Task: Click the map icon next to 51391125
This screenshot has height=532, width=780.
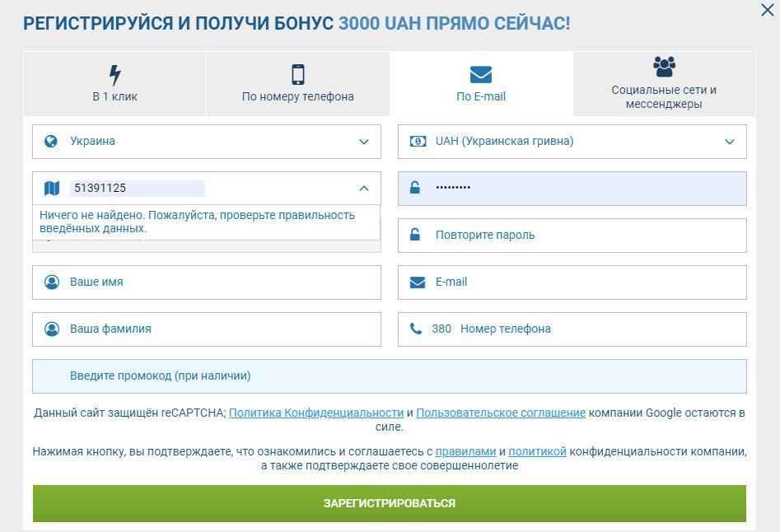Action: tap(52, 189)
